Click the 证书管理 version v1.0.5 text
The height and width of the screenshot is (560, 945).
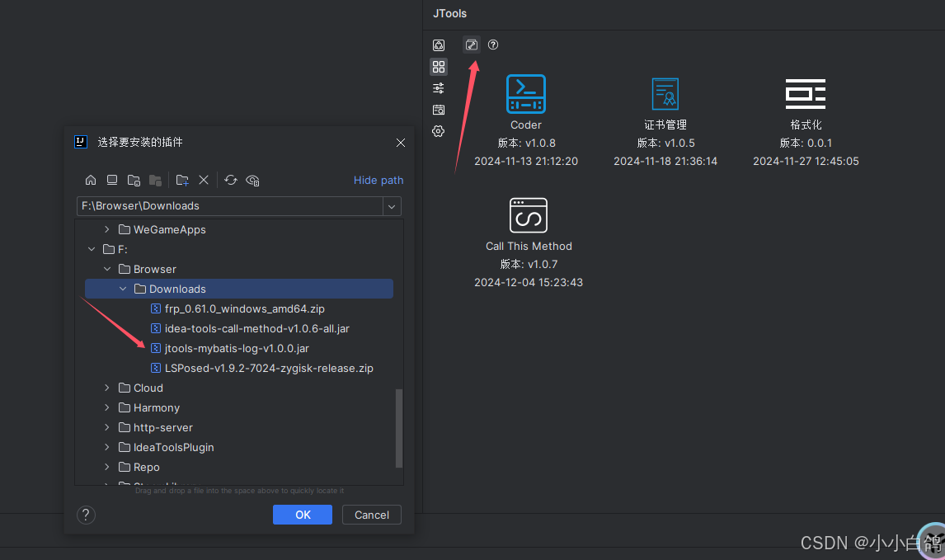pos(666,143)
